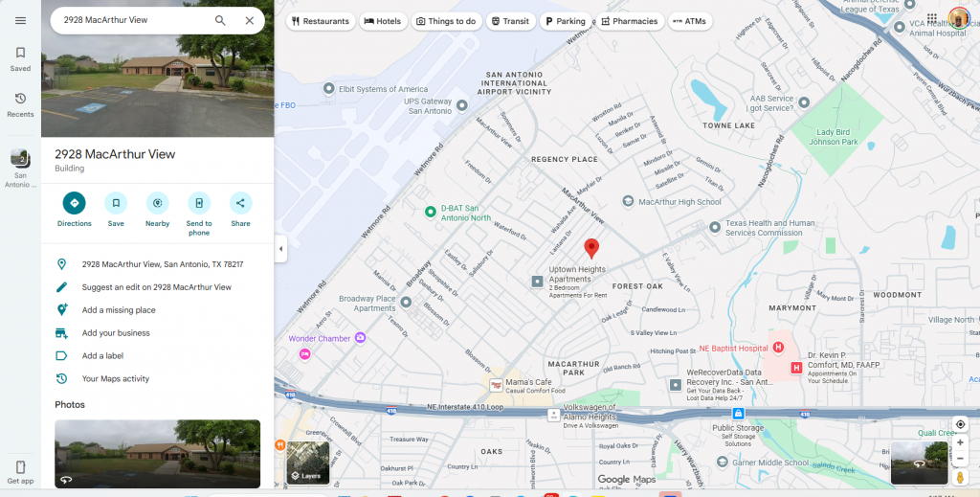The height and width of the screenshot is (497, 980).
Task: Filter map by Hotels
Action: tap(383, 21)
